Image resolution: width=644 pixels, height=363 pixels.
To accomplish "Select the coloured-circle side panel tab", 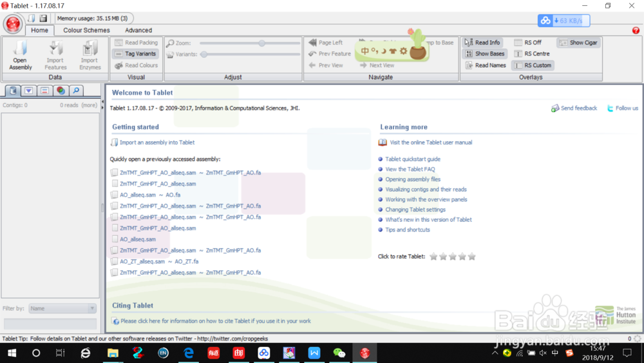I will pos(61,90).
